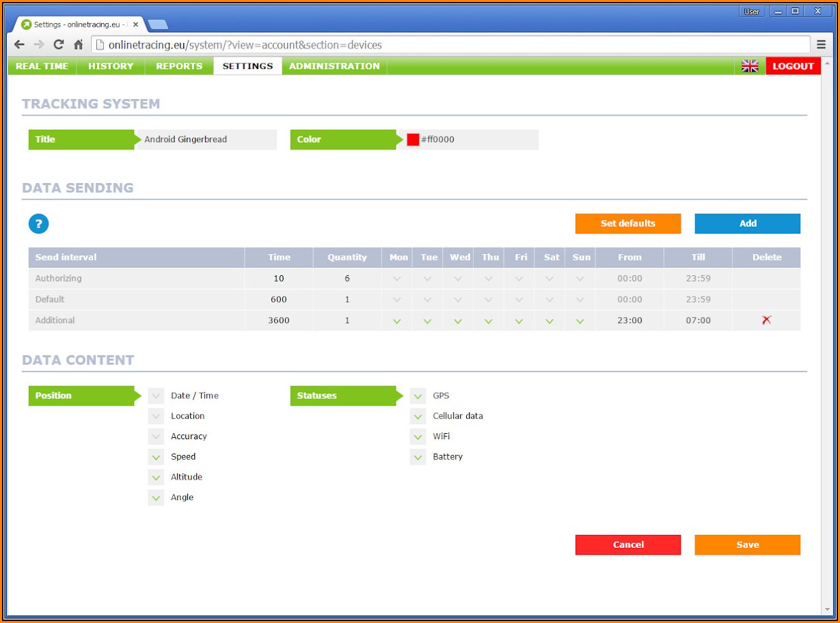Toggle Mon checkmark for Additional interval
Viewport: 840px width, 623px height.
click(x=397, y=320)
